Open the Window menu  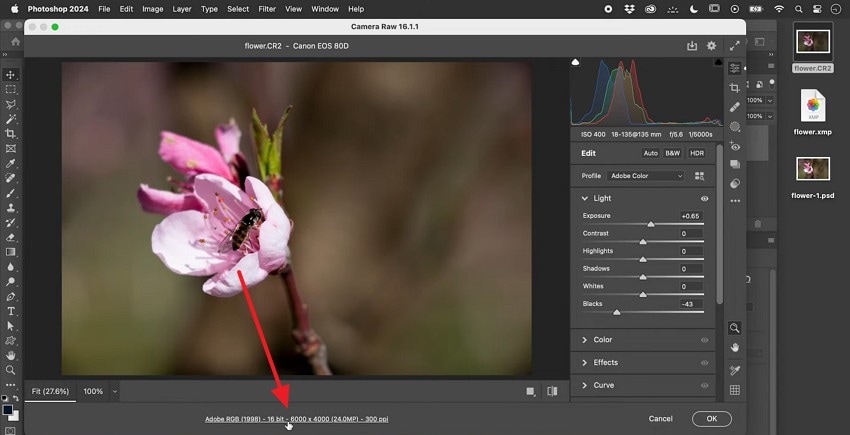click(325, 9)
